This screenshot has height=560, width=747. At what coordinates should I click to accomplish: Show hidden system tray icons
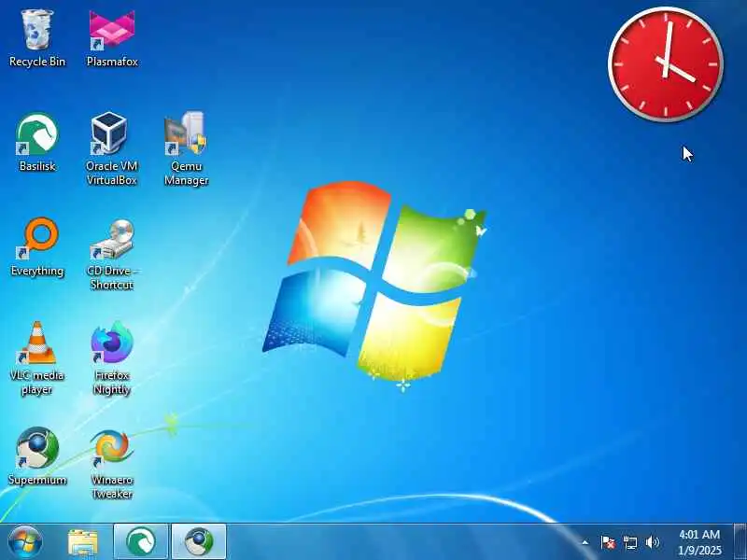click(x=585, y=542)
